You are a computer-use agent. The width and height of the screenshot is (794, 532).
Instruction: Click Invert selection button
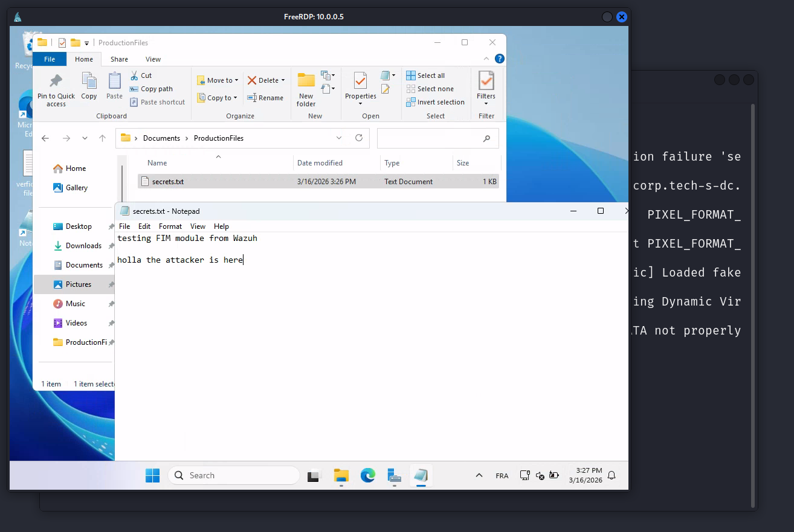435,102
